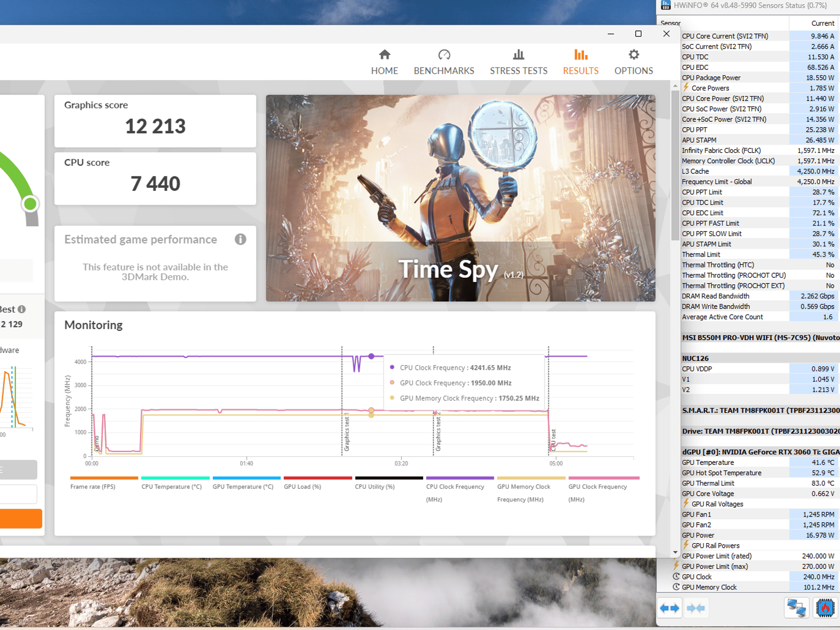Click the 3DMark vertical scrollbar thumb

coord(675,165)
